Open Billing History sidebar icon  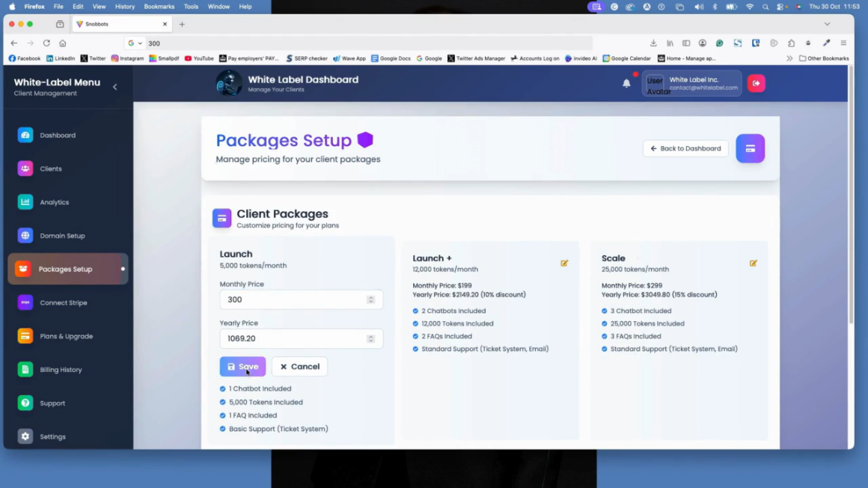(x=25, y=370)
